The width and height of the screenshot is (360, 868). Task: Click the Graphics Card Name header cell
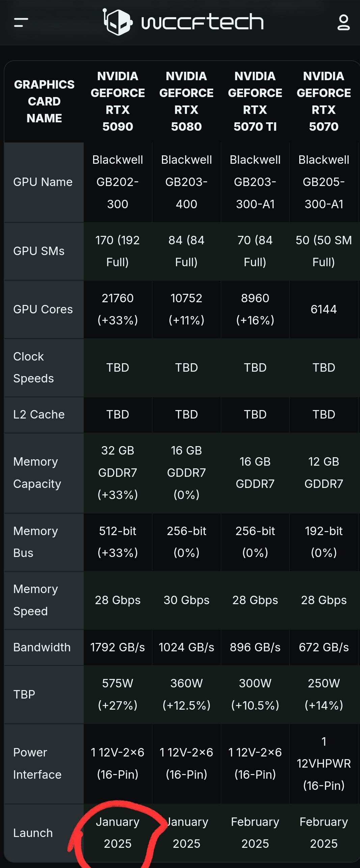click(x=44, y=101)
